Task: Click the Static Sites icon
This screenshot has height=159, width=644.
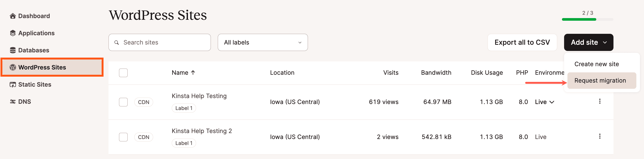Action: pos(13,84)
